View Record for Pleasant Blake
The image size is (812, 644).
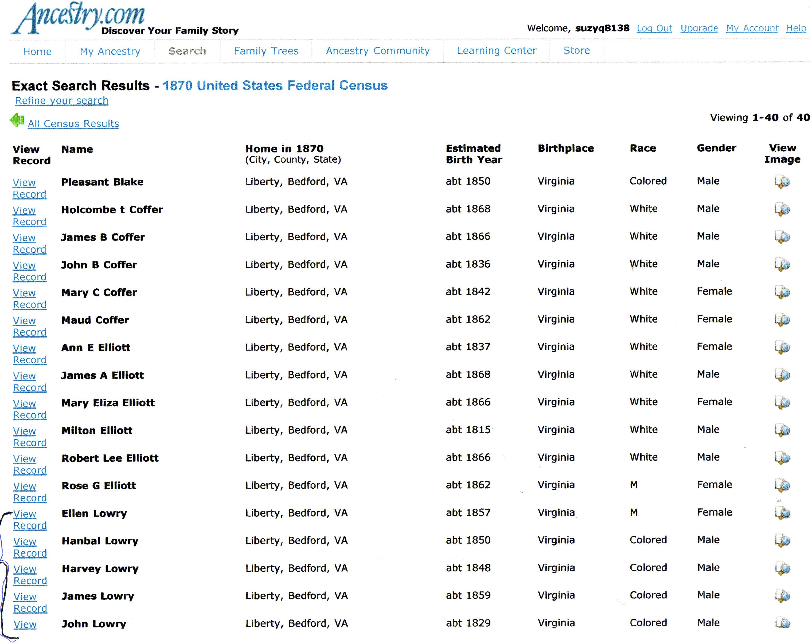[29, 189]
